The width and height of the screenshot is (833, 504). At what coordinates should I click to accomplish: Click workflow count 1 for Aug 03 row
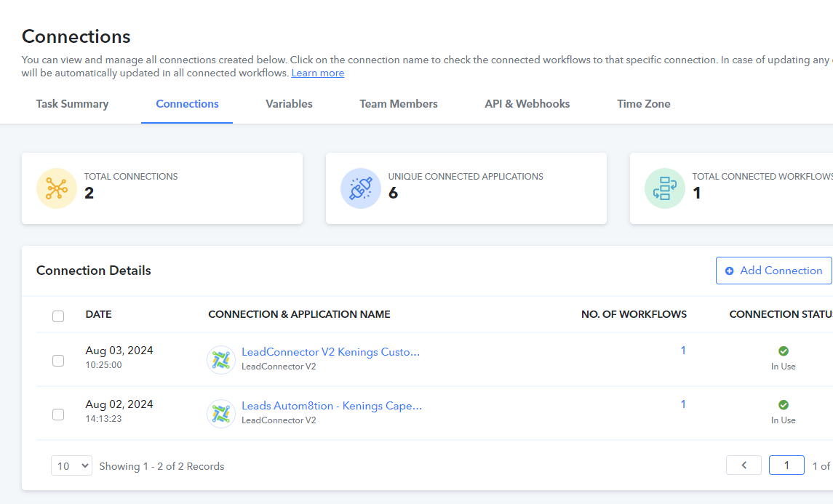683,351
